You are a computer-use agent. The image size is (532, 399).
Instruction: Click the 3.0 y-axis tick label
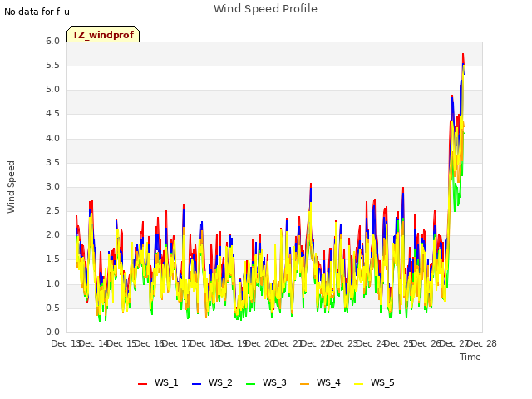52,186
